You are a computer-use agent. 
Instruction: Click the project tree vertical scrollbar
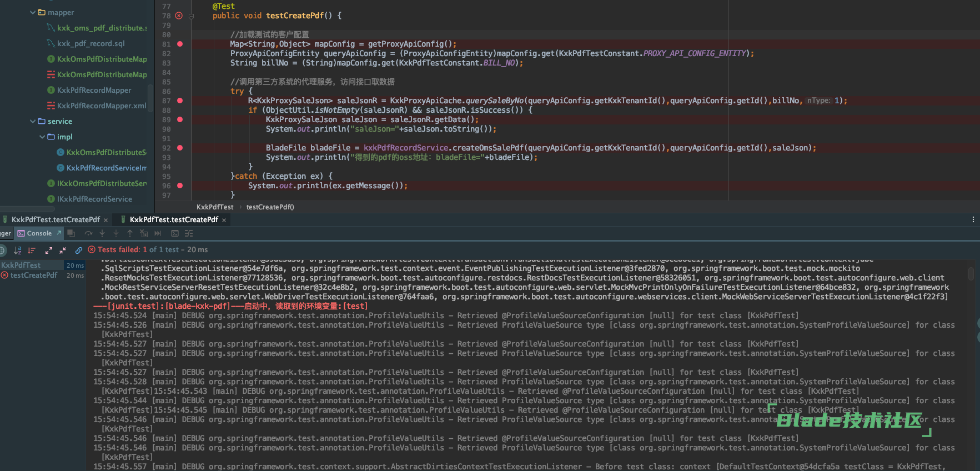coord(150,98)
